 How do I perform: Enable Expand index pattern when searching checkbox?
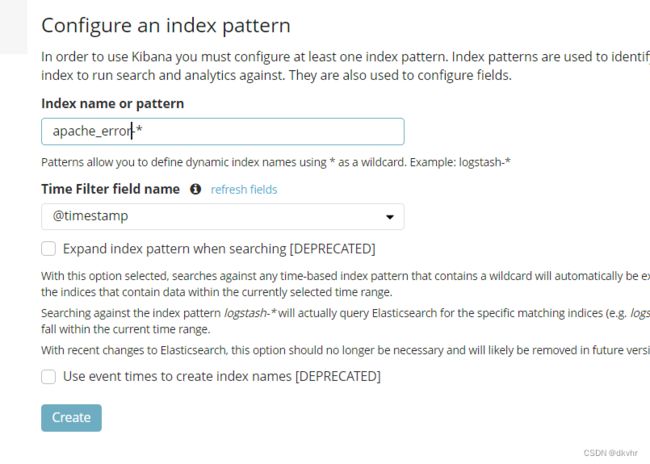click(x=49, y=249)
